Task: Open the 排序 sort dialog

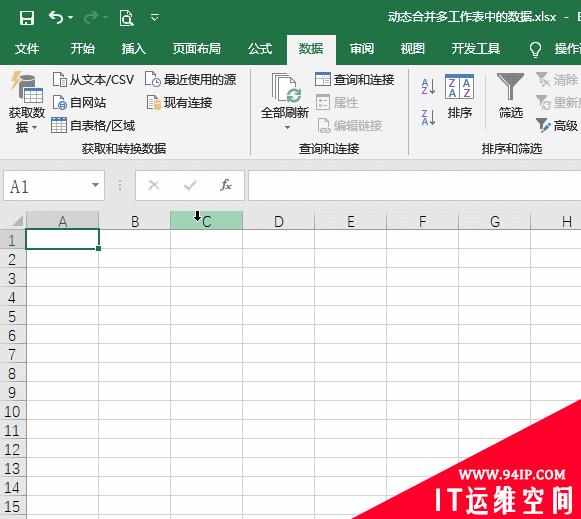Action: pos(459,96)
